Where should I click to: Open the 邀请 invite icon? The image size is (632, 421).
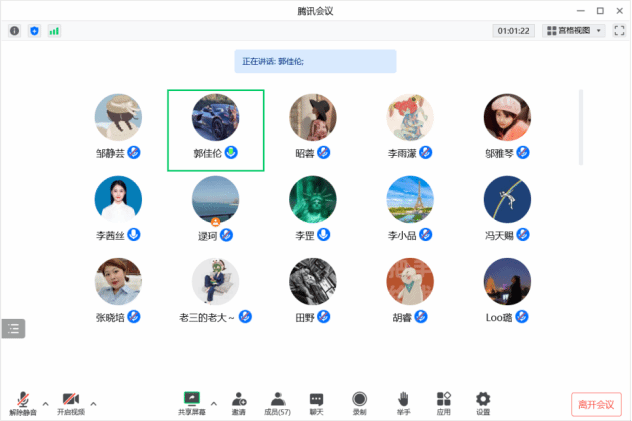pos(239,403)
